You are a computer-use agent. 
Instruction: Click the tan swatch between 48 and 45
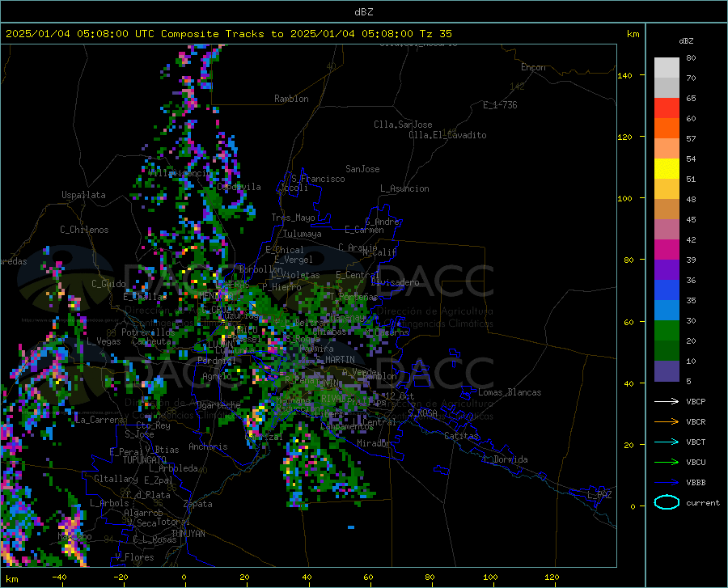coord(667,209)
